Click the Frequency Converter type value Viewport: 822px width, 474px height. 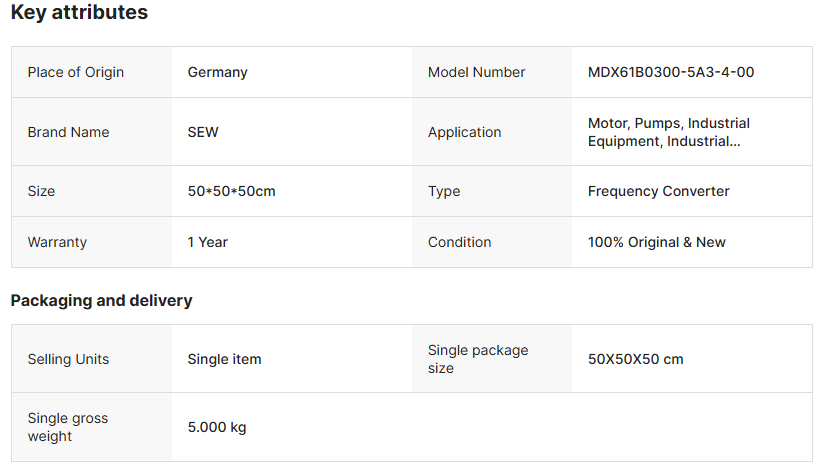(x=659, y=191)
